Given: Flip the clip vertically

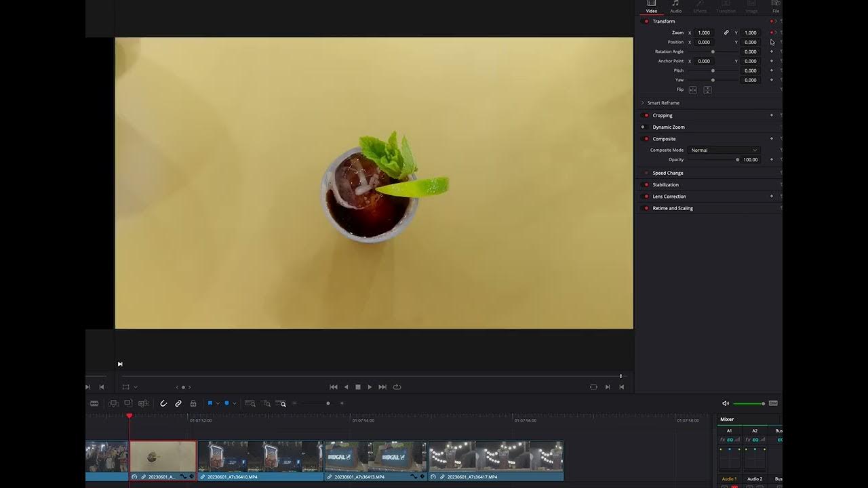Looking at the screenshot, I should tap(707, 89).
